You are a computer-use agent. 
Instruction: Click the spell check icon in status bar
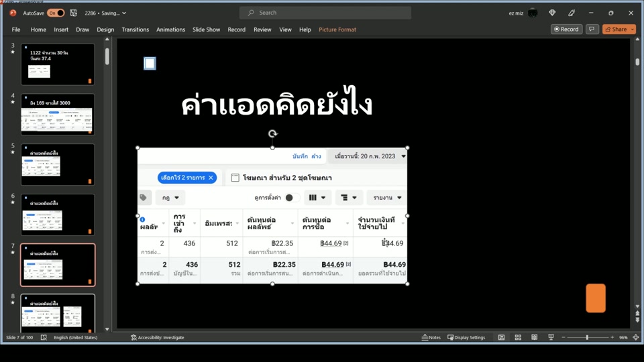pos(44,337)
